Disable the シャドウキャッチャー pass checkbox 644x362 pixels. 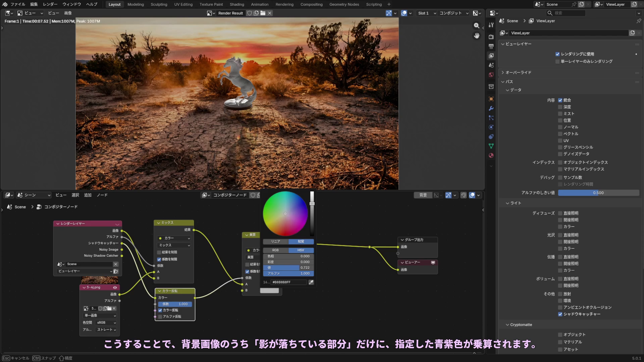click(x=560, y=314)
